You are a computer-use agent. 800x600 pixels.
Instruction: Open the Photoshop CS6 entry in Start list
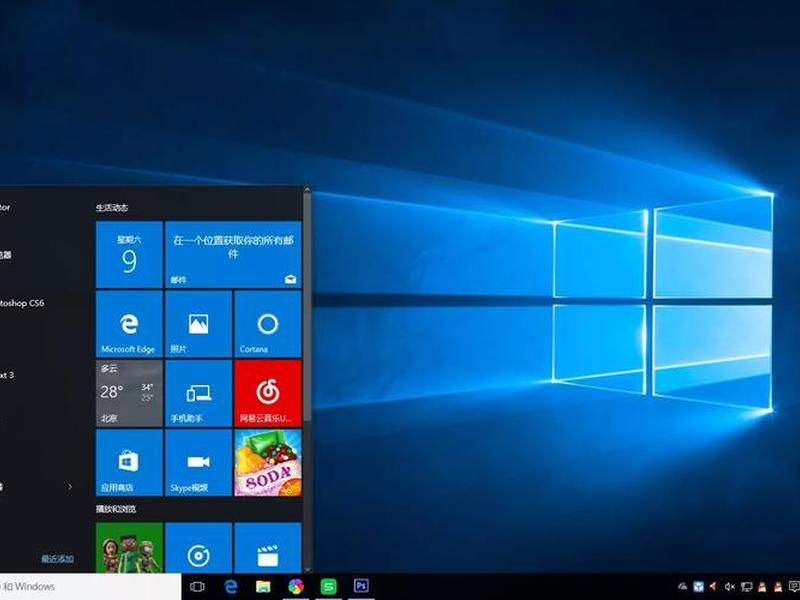(x=22, y=303)
